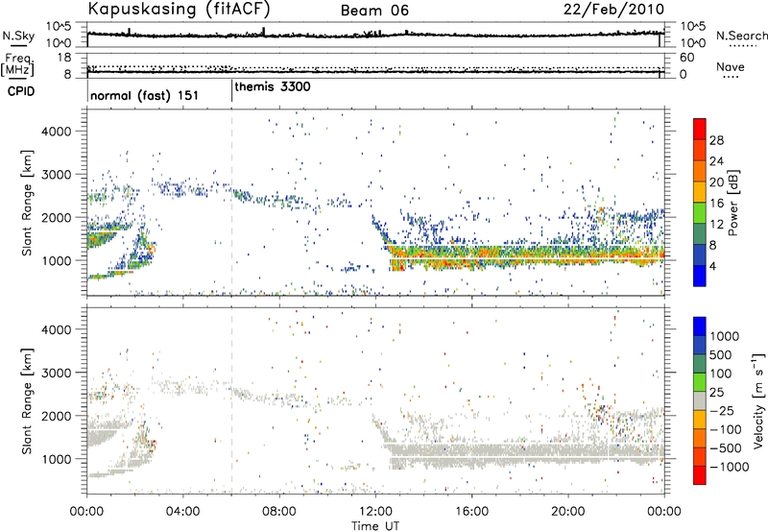Click the '04:00' time axis tick
Image resolution: width=768 pixels, height=532 pixels.
tap(182, 512)
